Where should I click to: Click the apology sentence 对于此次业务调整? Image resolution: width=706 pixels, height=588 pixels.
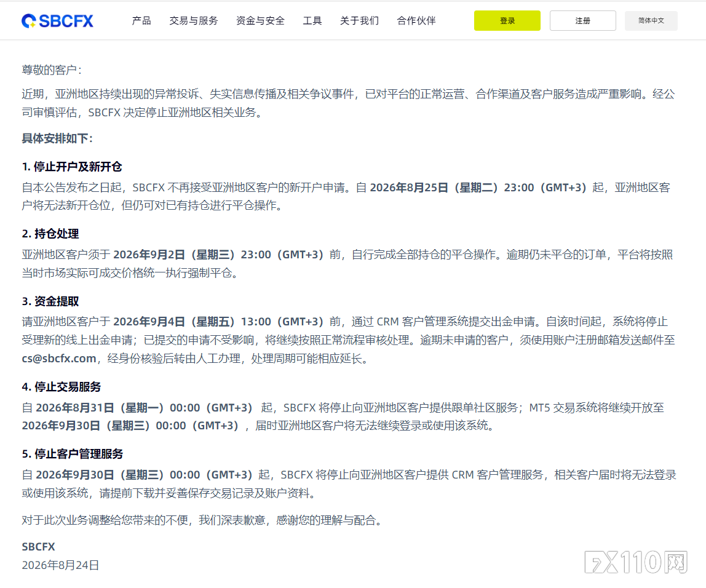(203, 520)
